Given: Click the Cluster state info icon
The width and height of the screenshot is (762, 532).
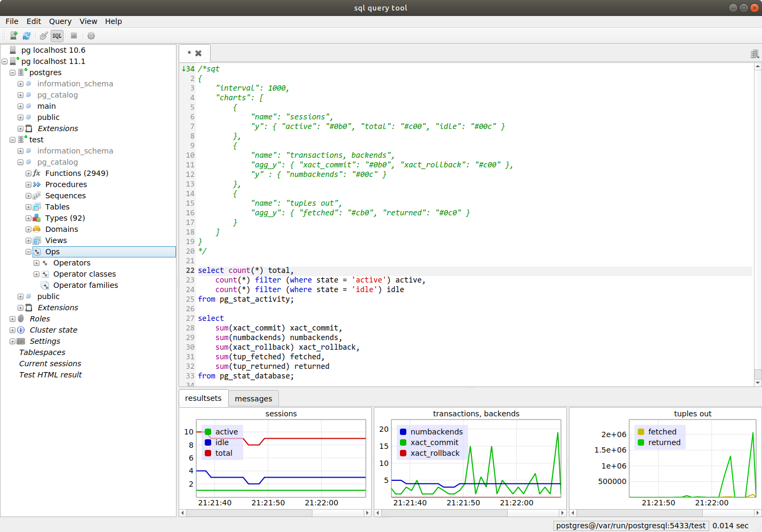Looking at the screenshot, I should [x=21, y=330].
